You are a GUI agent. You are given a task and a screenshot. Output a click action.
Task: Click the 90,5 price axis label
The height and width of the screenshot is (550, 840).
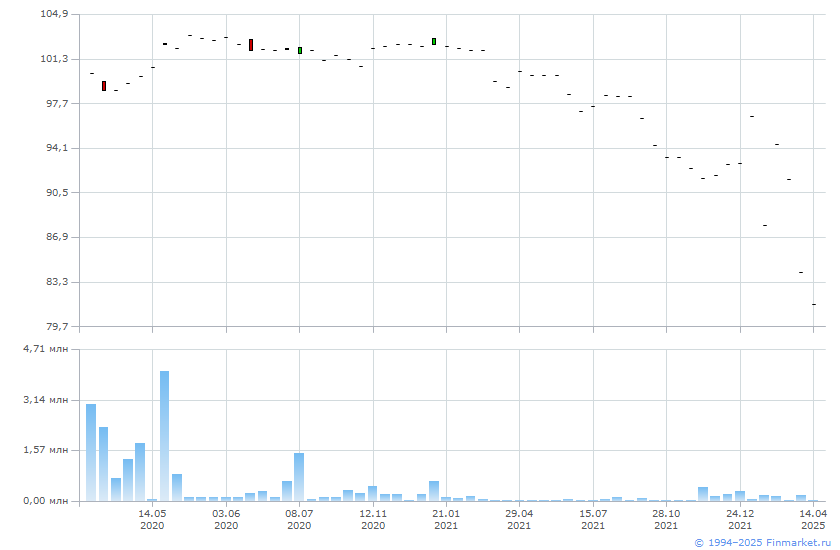pyautogui.click(x=57, y=192)
